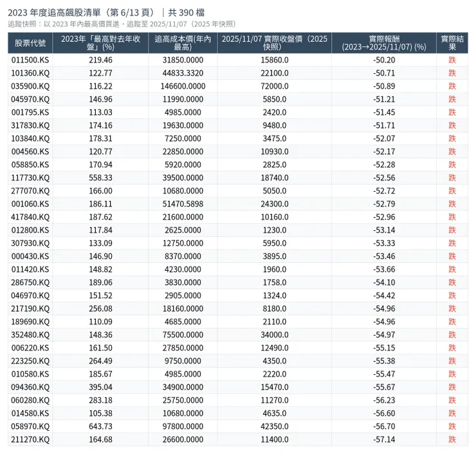Select stock code 307930.KQ
This screenshot has height=454, width=476.
pos(30,243)
